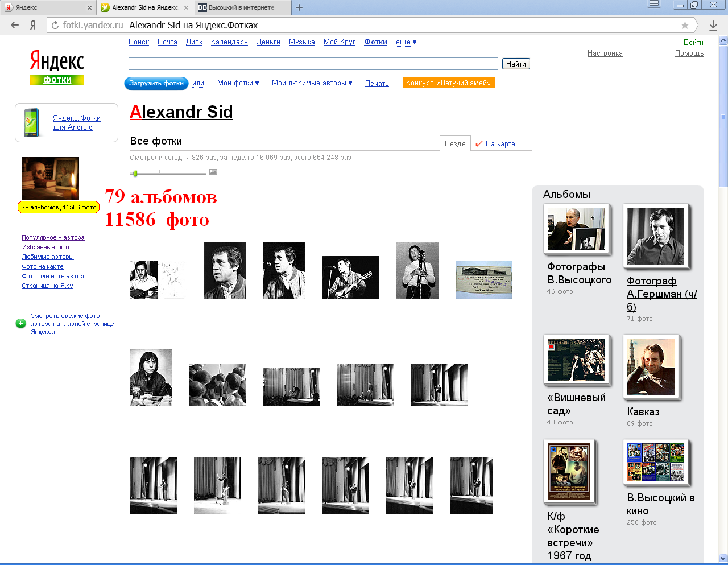728x565 pixels.
Task: Click Войти to sign in
Action: point(693,42)
